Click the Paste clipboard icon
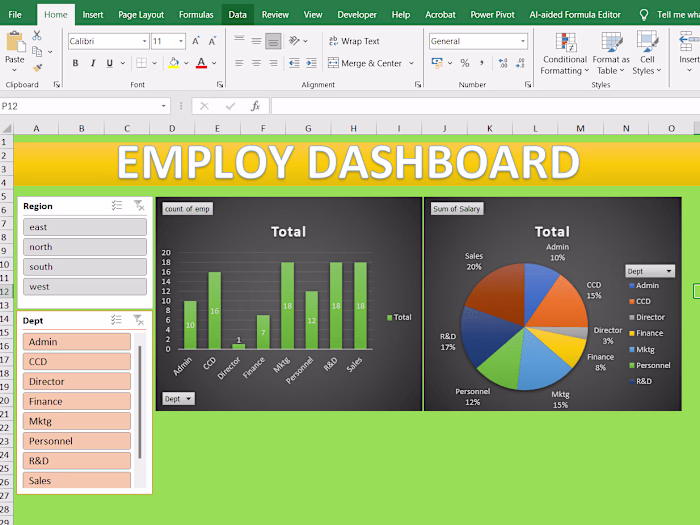Image resolution: width=700 pixels, height=525 pixels. point(15,42)
